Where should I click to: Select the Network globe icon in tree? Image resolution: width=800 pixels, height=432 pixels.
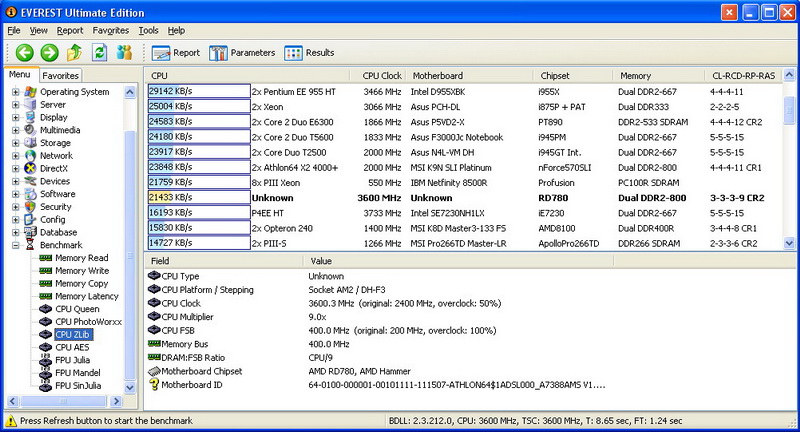coord(31,156)
